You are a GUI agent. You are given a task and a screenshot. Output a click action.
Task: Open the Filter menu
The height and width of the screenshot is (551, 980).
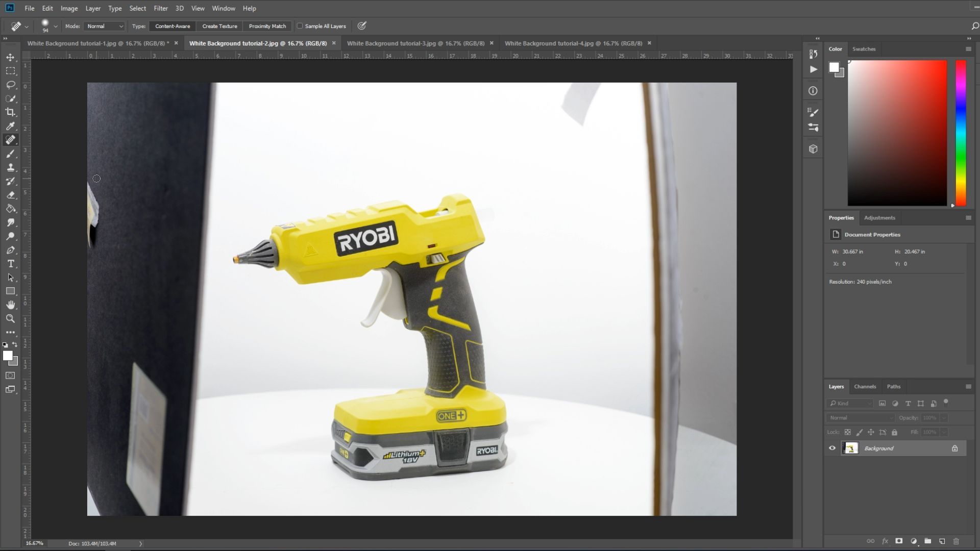click(161, 8)
